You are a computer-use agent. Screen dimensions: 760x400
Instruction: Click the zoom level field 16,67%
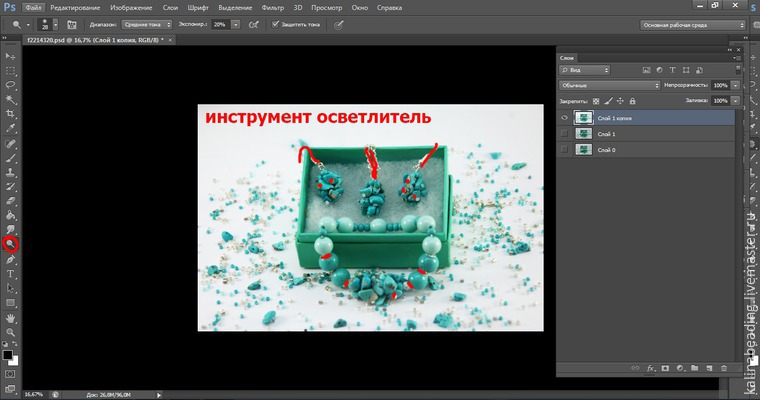(x=34, y=395)
